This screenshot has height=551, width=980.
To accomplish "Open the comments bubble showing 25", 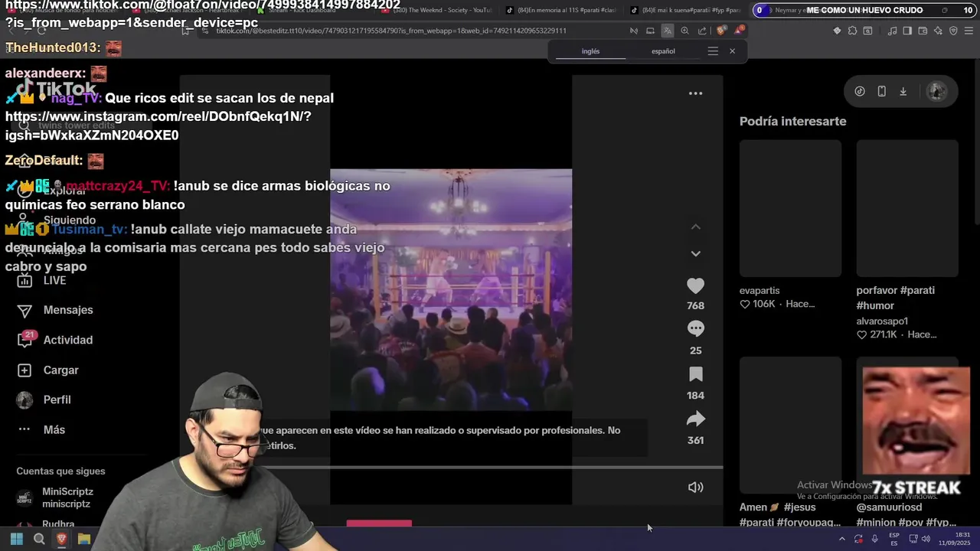I will (x=695, y=329).
